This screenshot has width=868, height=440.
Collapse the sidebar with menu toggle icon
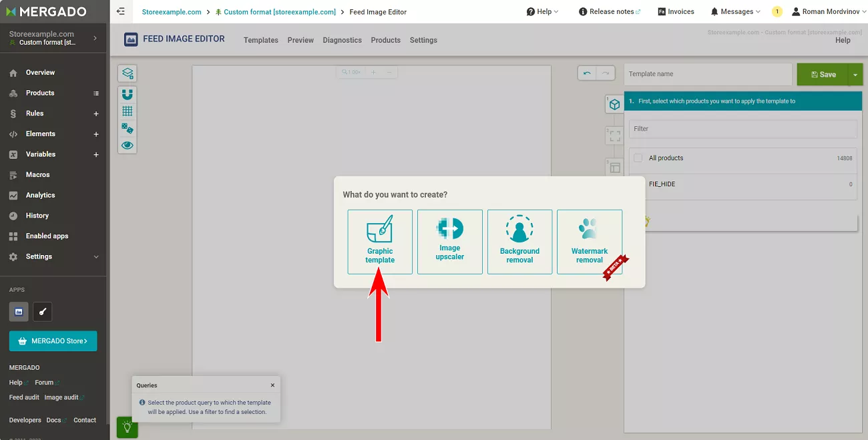coord(121,11)
